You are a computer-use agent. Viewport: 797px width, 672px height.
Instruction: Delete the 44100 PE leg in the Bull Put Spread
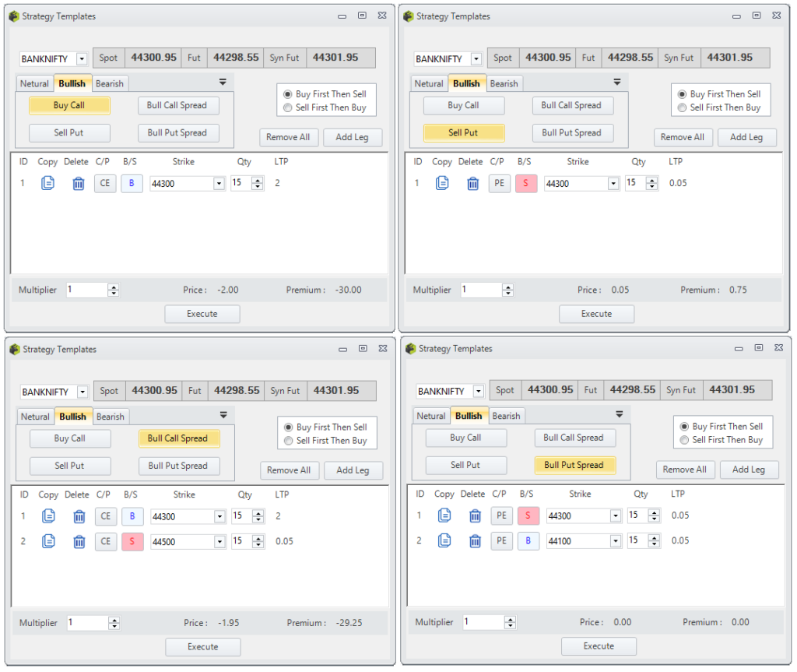point(476,540)
